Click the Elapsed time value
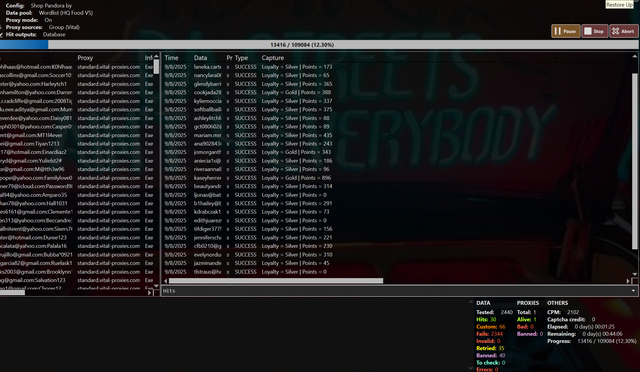 (594, 327)
